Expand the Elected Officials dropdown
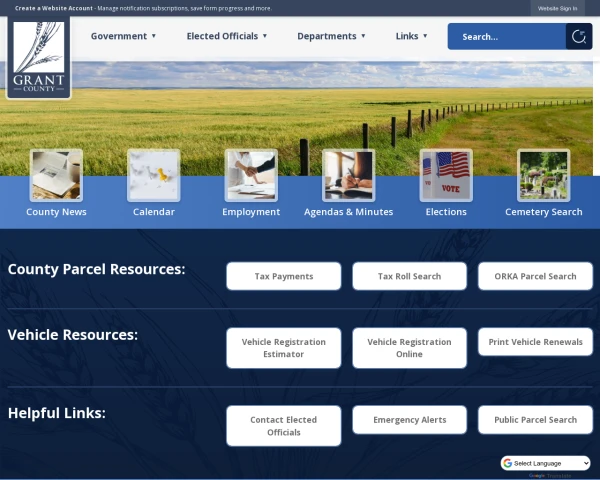The height and width of the screenshot is (480, 600). coord(227,36)
